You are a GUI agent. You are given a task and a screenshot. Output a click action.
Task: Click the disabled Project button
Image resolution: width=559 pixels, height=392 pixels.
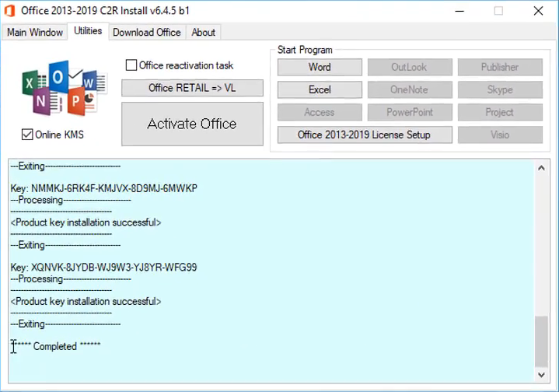pyautogui.click(x=500, y=112)
